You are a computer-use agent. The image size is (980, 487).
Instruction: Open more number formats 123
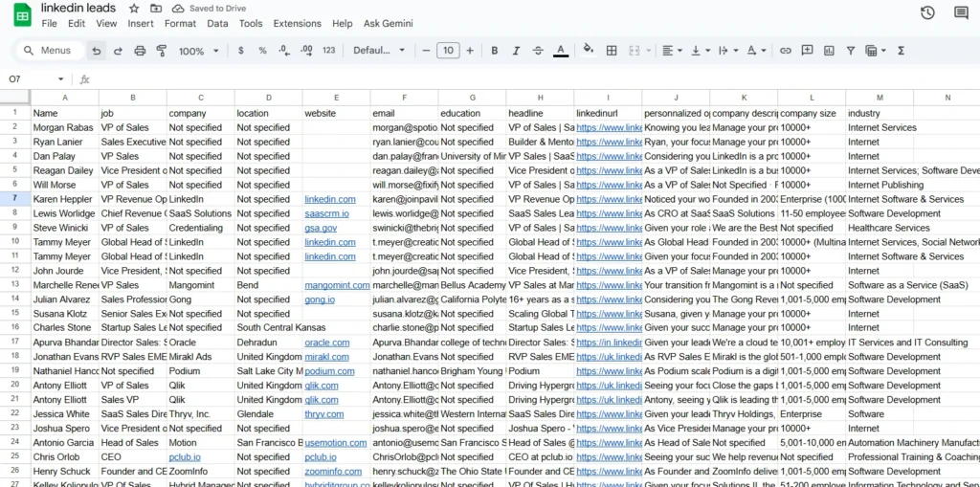pos(329,51)
